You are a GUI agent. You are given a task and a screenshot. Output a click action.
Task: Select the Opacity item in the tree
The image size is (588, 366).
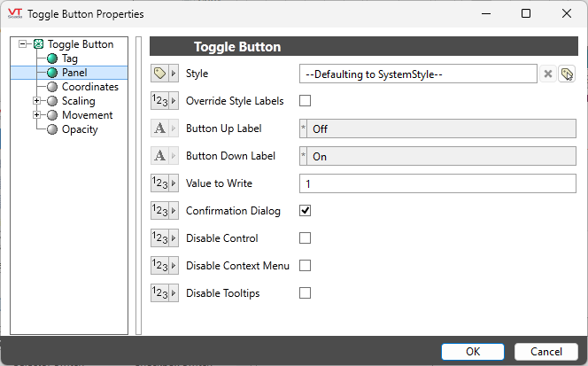tap(80, 129)
